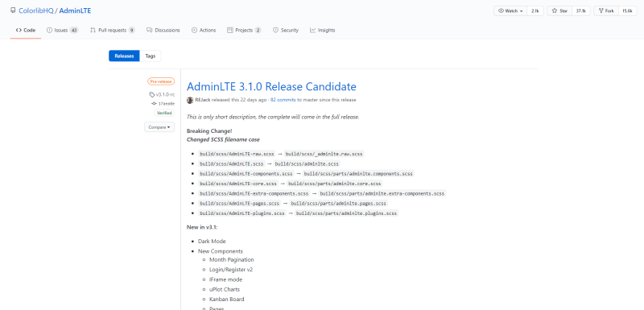644x310 pixels.
Task: Click the build/scss/parts/adminlte.components.scss code text
Action: coord(358,174)
